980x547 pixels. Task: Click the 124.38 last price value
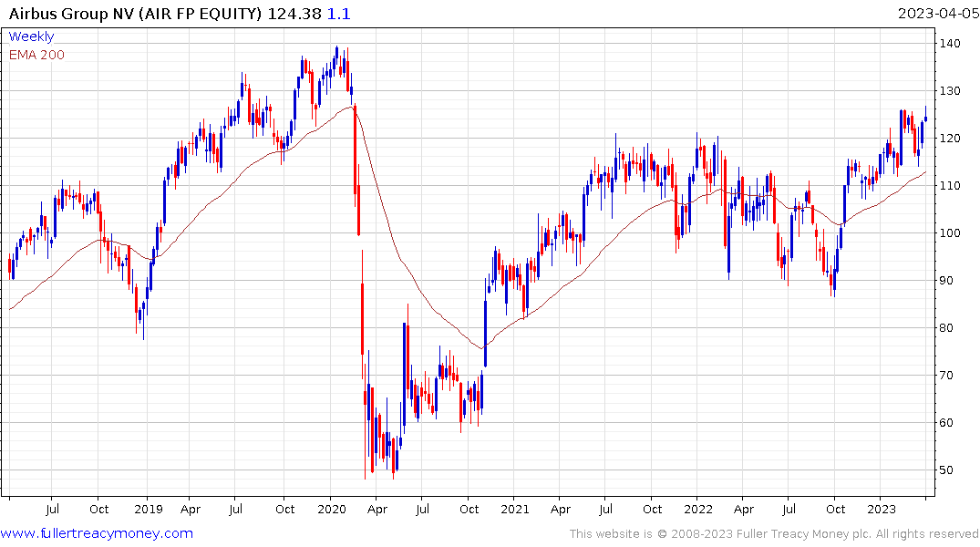[294, 14]
